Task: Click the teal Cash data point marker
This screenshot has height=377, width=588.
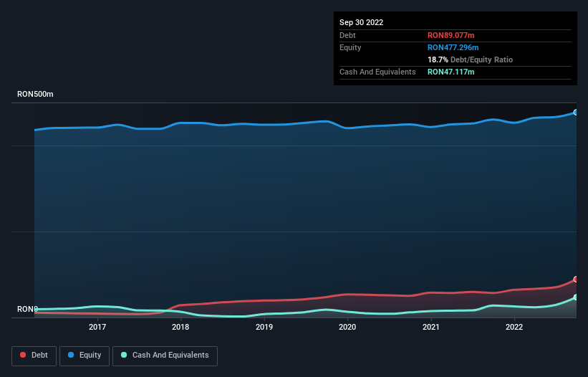Action: 576,297
